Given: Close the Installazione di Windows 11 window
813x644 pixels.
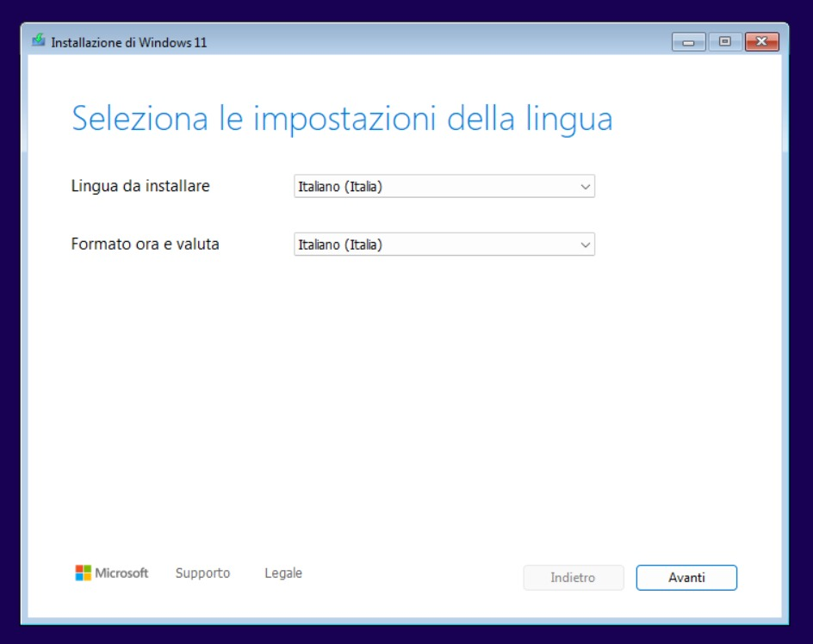Looking at the screenshot, I should [x=761, y=42].
